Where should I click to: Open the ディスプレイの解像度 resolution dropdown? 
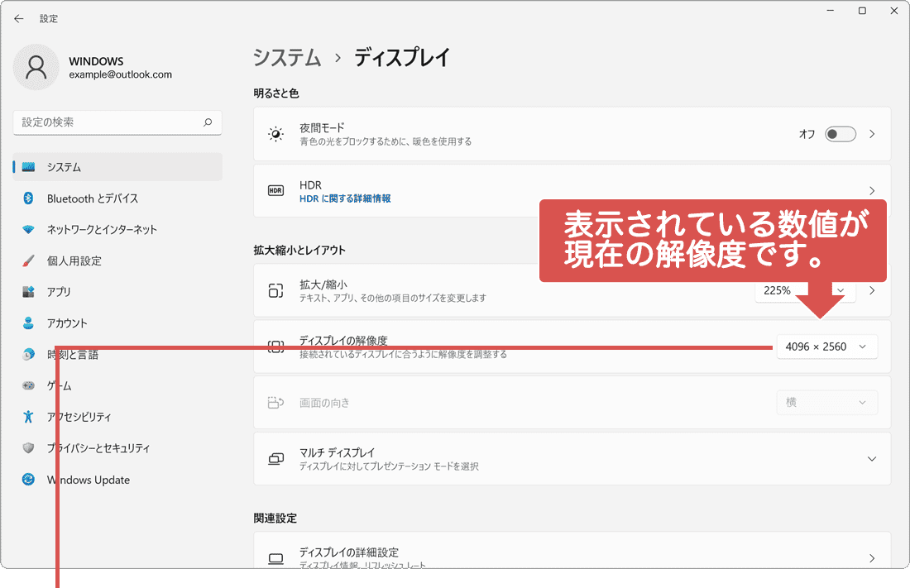(826, 347)
